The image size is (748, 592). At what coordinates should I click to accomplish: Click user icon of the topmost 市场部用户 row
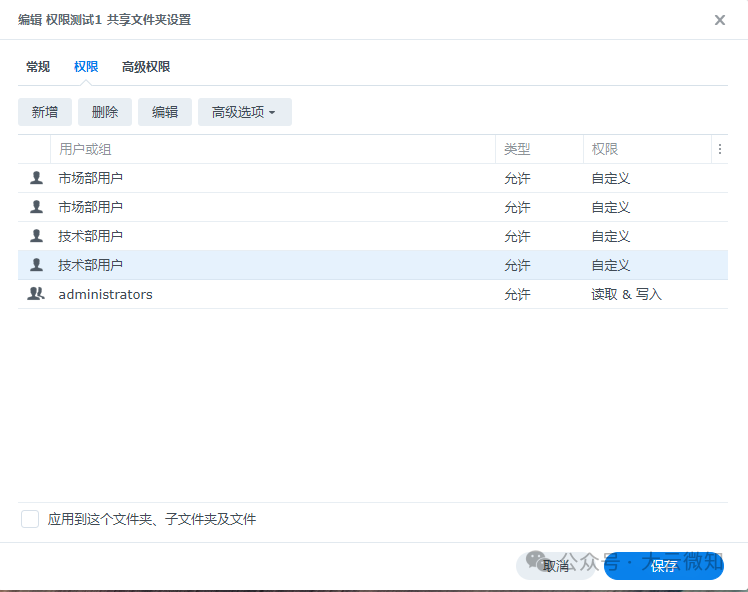[36, 178]
